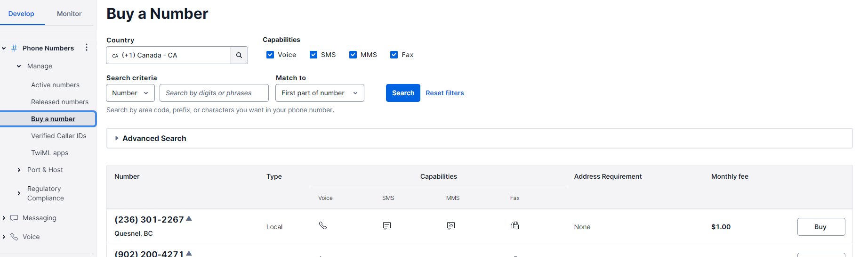Uncheck the MMS capability checkbox
This screenshot has width=868, height=257.
pos(353,55)
